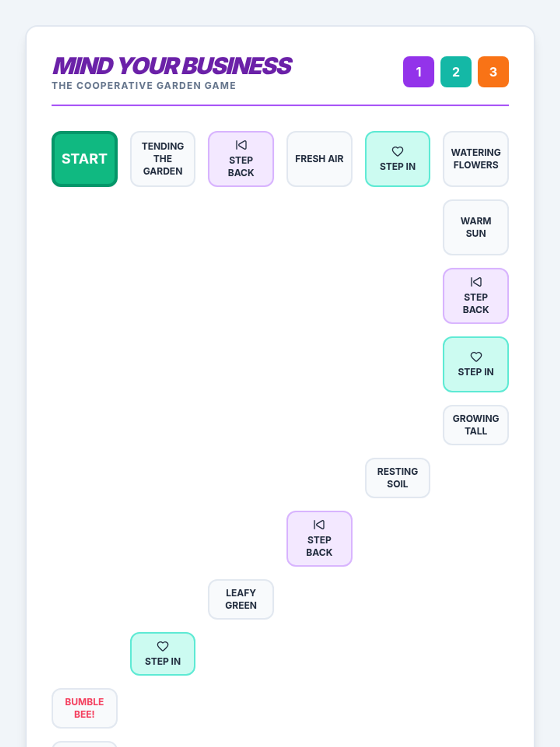
Task: Click the Watering Flowers tile
Action: point(476,159)
